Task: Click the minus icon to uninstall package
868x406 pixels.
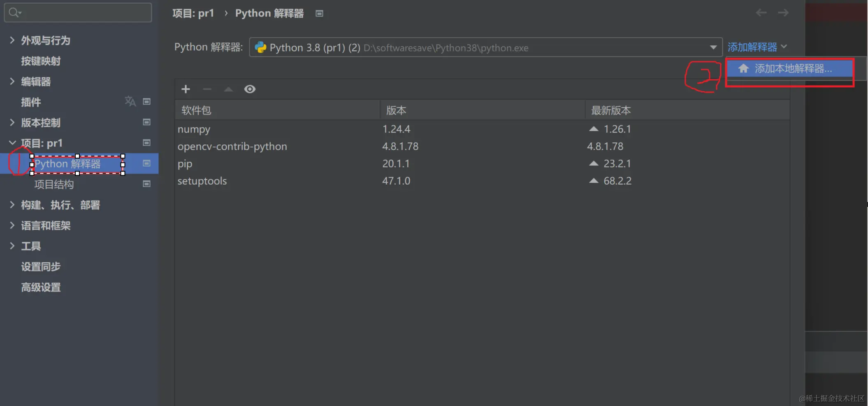Action: 207,89
